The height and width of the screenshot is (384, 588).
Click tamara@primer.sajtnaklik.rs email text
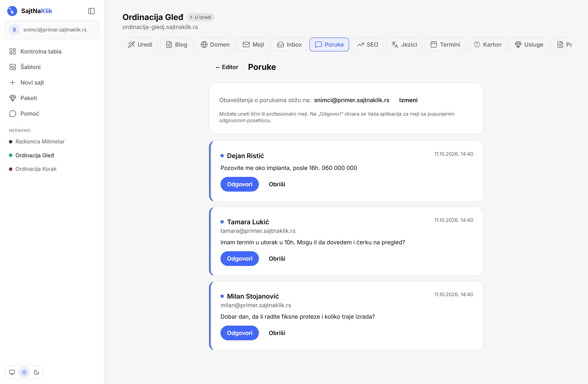[258, 231]
